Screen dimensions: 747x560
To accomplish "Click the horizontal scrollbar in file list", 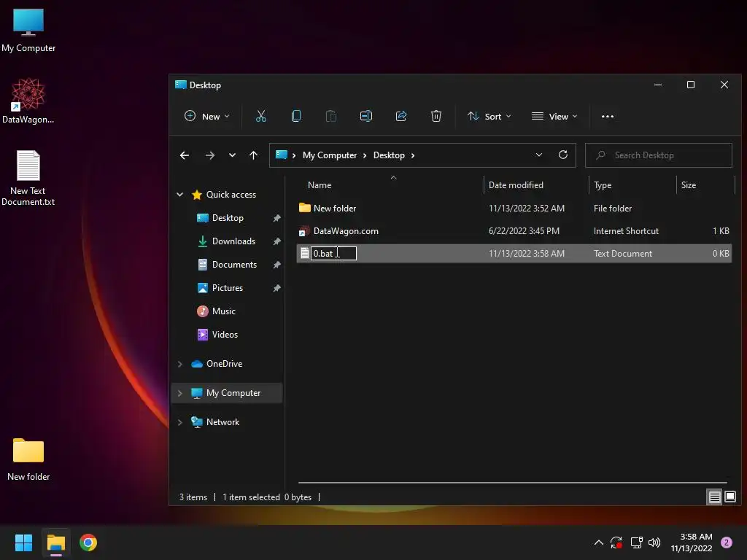I will tap(513, 483).
